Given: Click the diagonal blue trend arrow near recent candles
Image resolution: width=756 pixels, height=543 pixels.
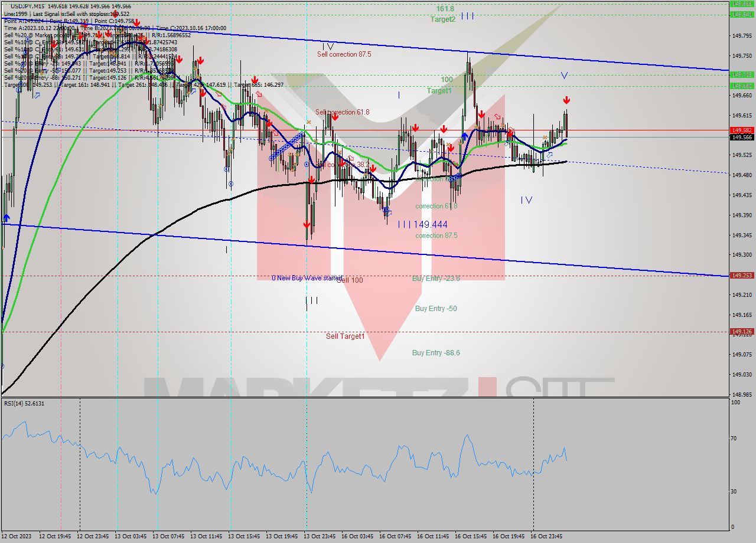Looking at the screenshot, I should point(550,155).
